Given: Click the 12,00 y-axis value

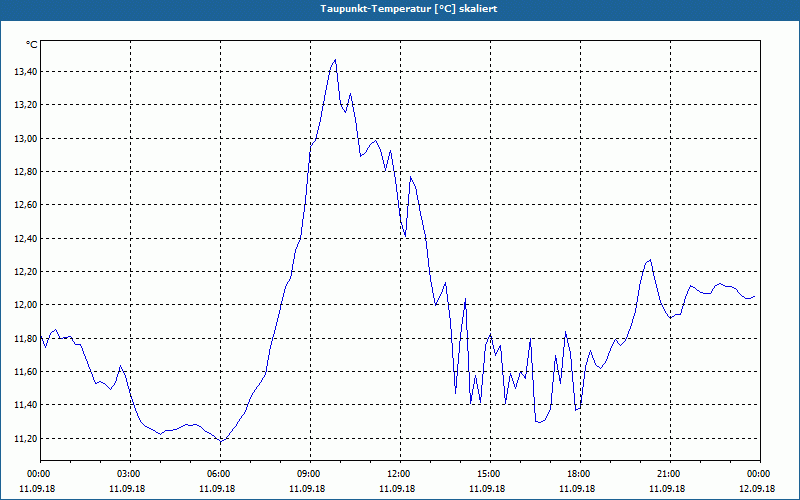Looking at the screenshot, I should click(26, 305).
